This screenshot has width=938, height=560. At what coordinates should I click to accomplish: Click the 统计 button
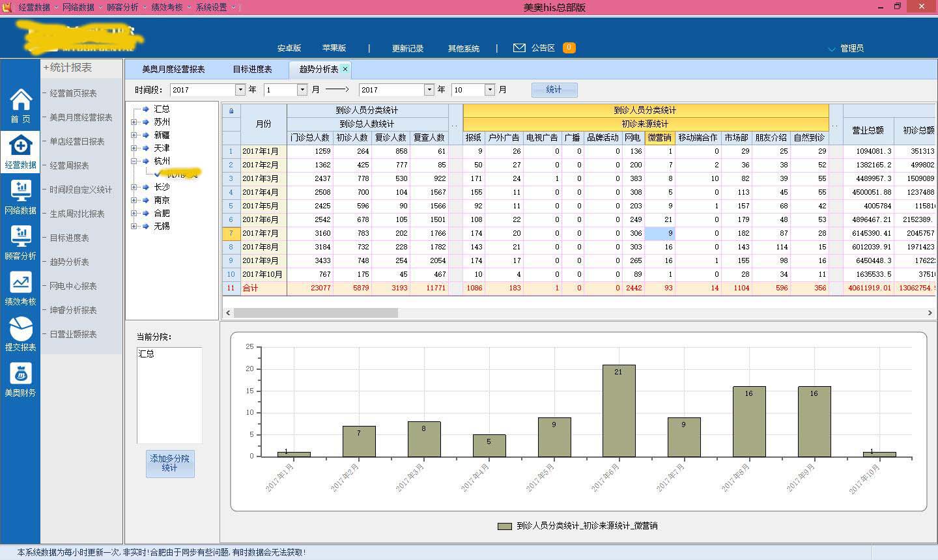554,90
